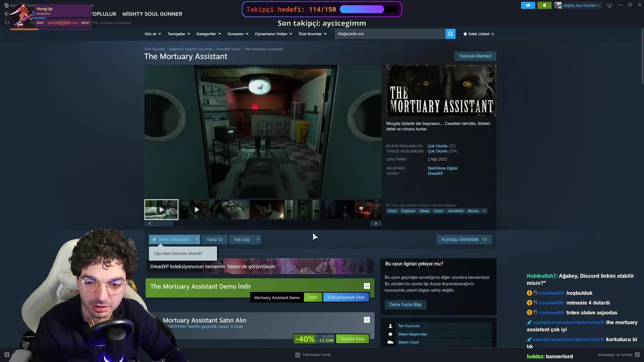
Task: Click the blue announcements megaphone icon
Action: 528,6
